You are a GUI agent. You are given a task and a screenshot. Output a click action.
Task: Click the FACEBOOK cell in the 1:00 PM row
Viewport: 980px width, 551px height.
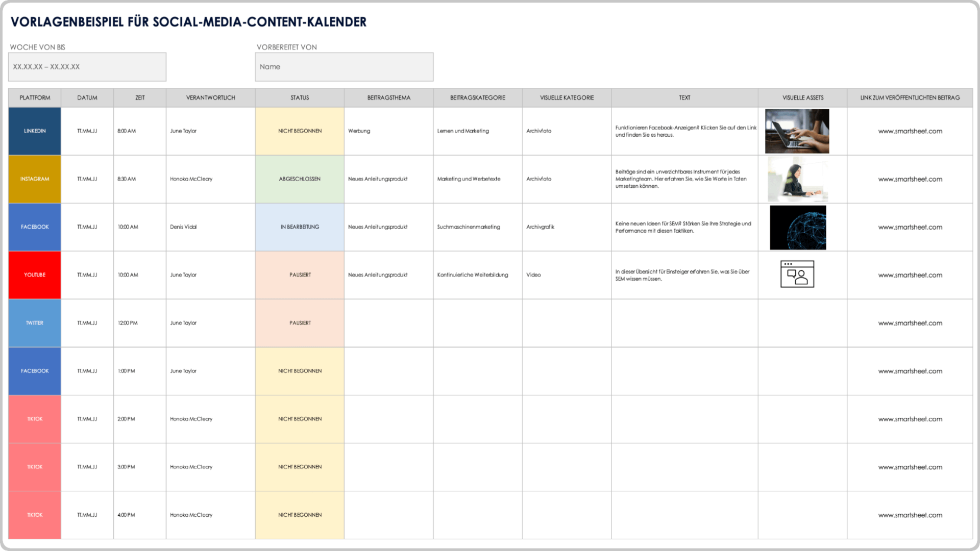[35, 371]
